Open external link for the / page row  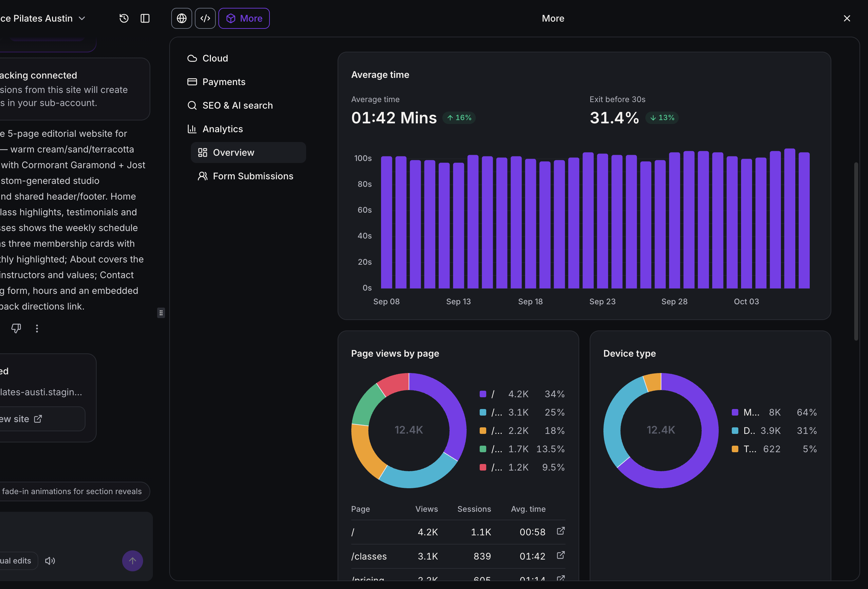(561, 531)
